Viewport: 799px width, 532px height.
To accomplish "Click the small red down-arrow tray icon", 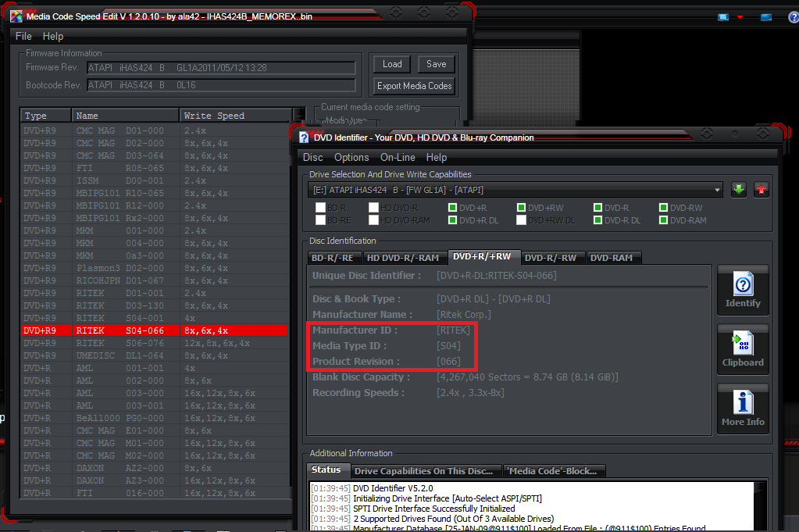I will point(740,17).
